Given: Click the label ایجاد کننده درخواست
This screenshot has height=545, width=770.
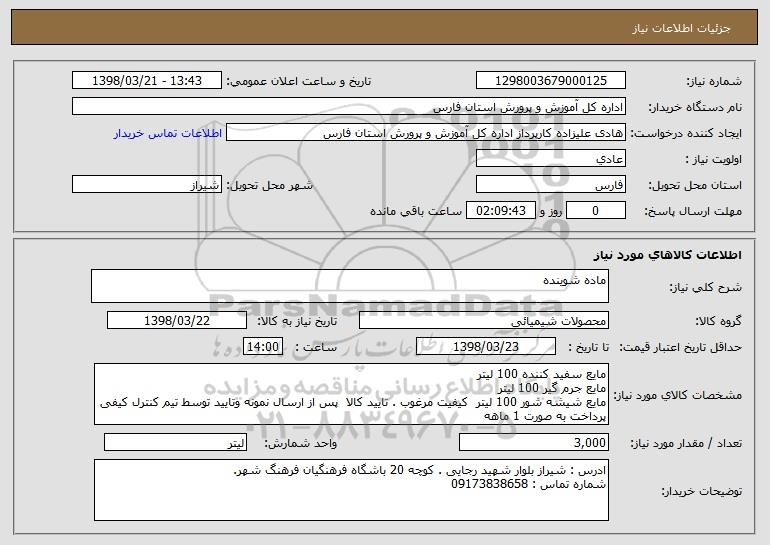Looking at the screenshot, I should (x=687, y=134).
